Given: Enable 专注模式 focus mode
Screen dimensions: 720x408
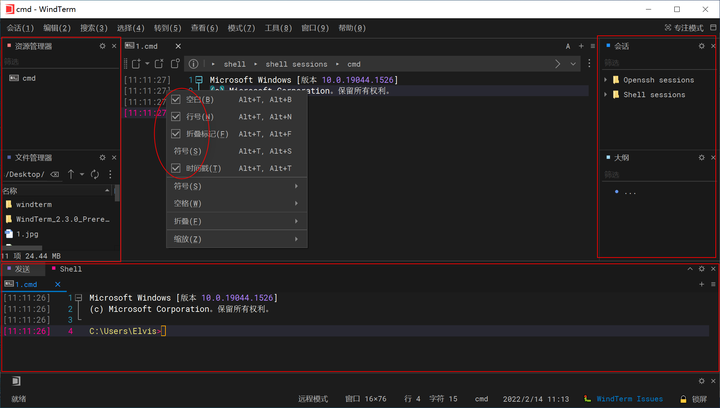Looking at the screenshot, I should pos(684,28).
